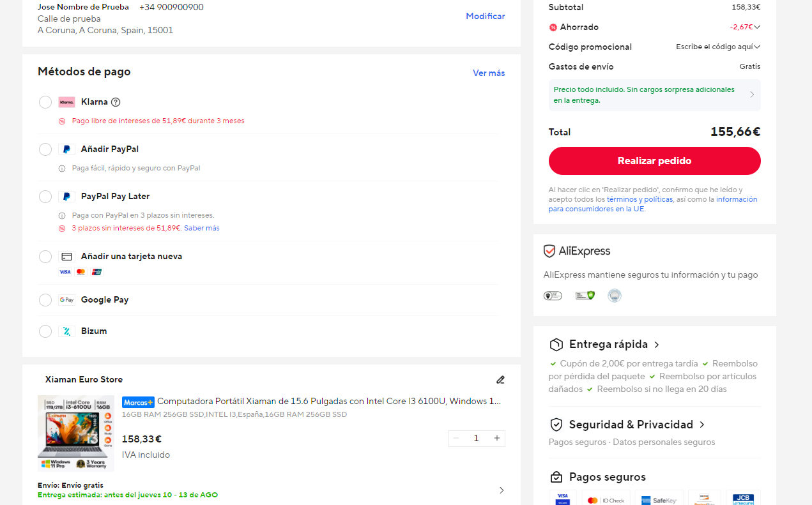This screenshot has height=505, width=812.
Task: Click the Seguridad & Privacidad shield icon
Action: tap(556, 425)
